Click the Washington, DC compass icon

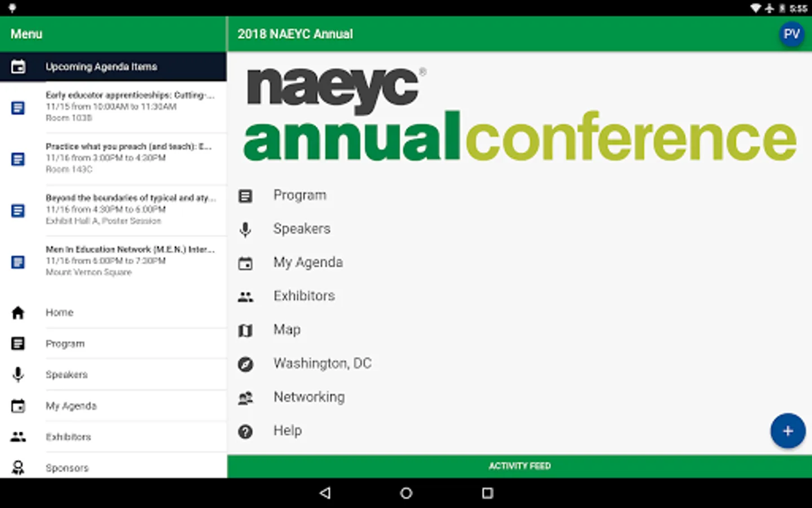click(x=245, y=364)
